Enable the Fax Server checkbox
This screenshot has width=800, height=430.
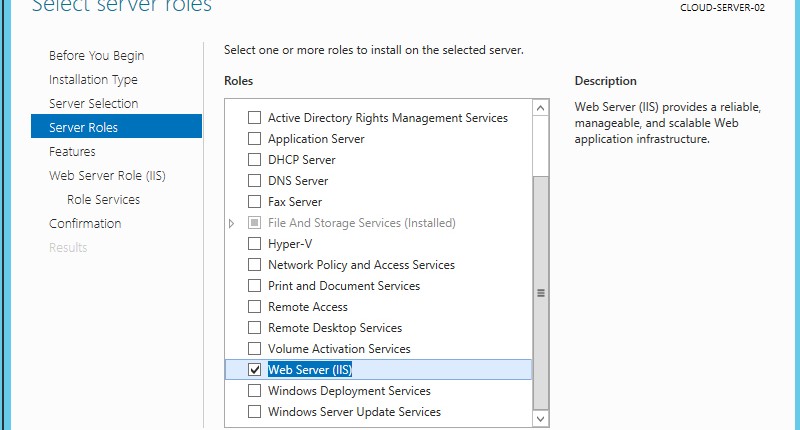pos(254,202)
